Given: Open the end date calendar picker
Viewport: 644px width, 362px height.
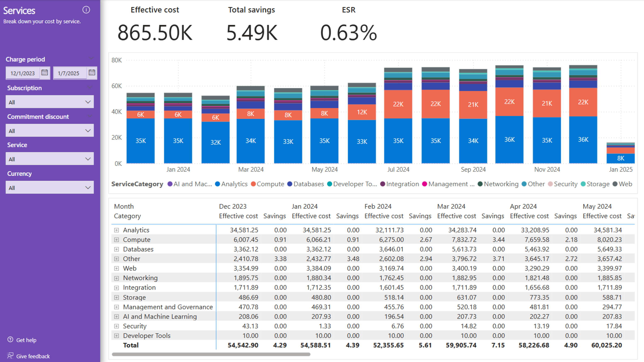Looking at the screenshot, I should pos(92,73).
